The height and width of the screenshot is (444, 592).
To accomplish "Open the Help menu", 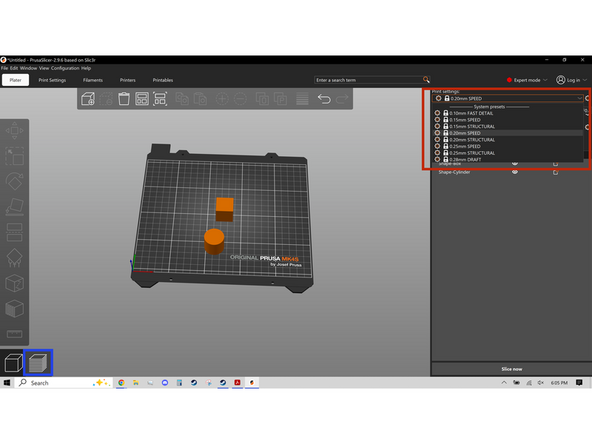I will (86, 68).
